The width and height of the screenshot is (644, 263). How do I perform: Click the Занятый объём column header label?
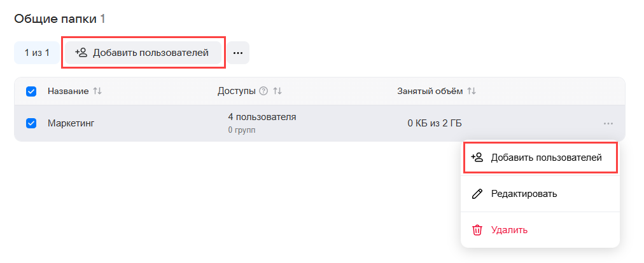point(430,91)
